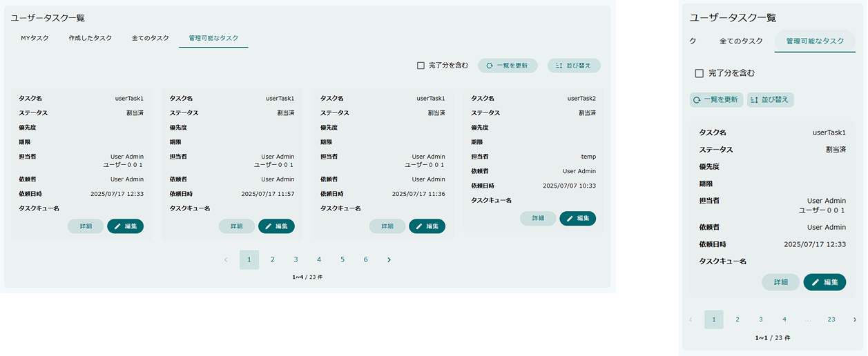Go to page 2 in wide view pagination
Screen dimensions: 868x356
coord(273,259)
